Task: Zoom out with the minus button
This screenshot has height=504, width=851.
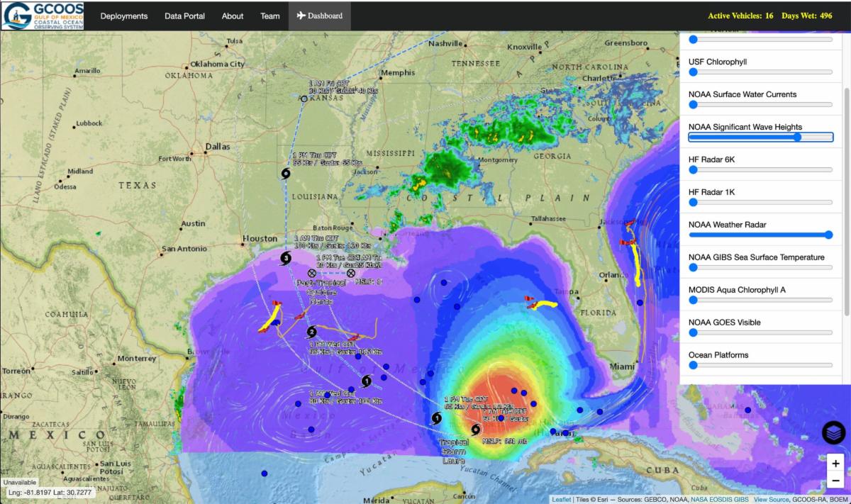Action: click(x=836, y=482)
